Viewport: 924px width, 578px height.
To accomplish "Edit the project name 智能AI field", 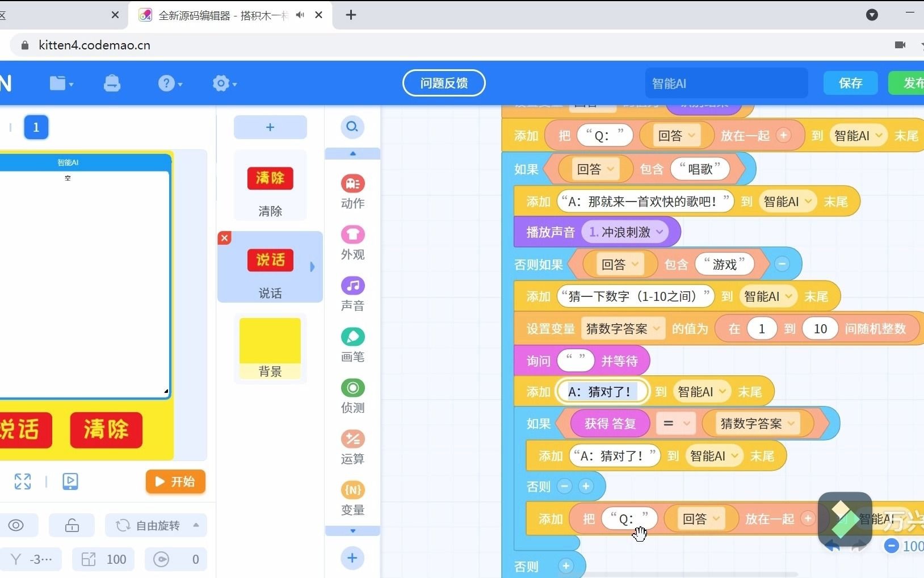I will [726, 83].
